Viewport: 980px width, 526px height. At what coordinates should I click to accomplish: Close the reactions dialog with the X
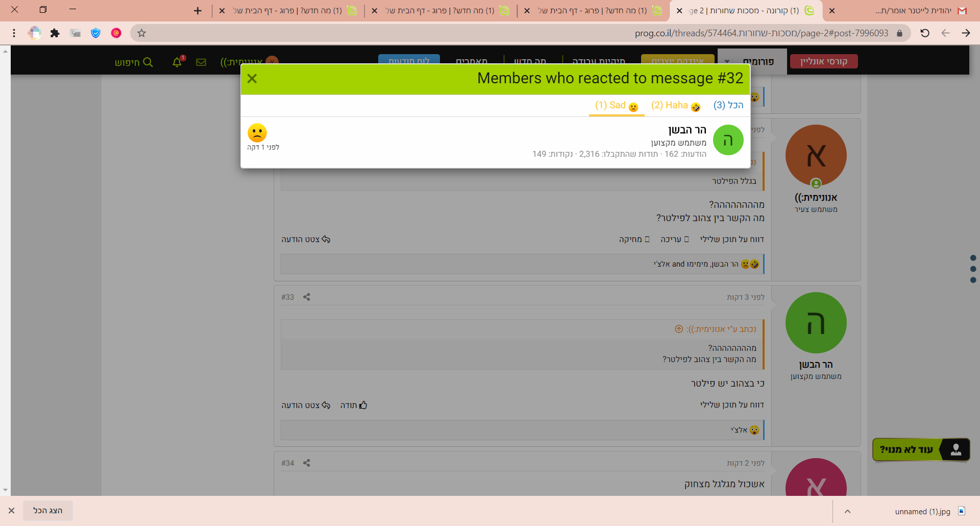[252, 79]
